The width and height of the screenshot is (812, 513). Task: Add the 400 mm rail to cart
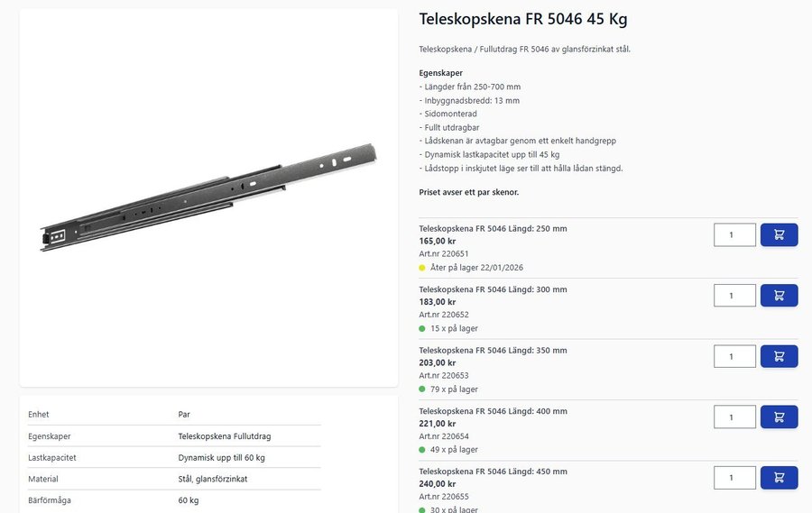(779, 417)
